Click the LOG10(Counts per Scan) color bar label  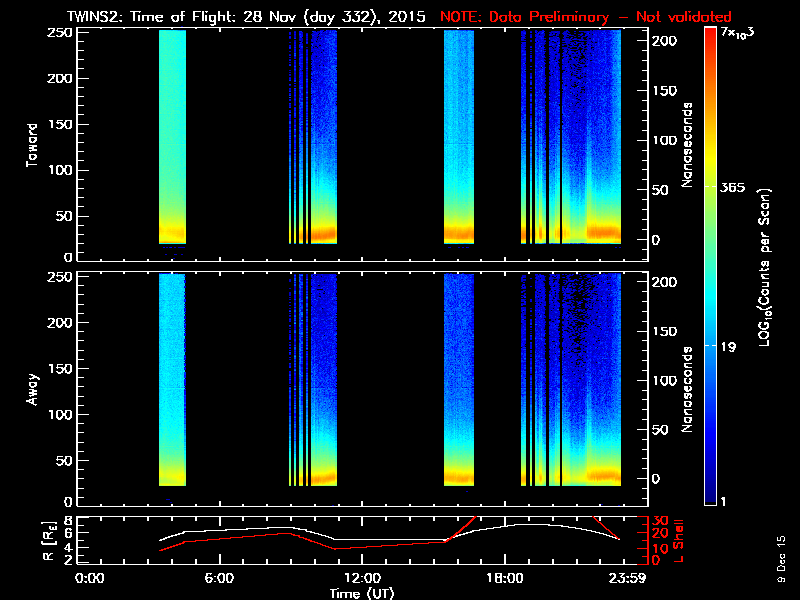tap(764, 267)
